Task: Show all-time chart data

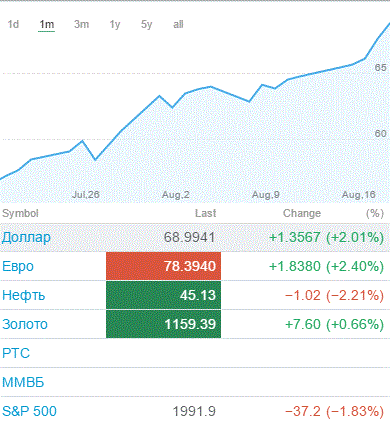Action: [178, 24]
